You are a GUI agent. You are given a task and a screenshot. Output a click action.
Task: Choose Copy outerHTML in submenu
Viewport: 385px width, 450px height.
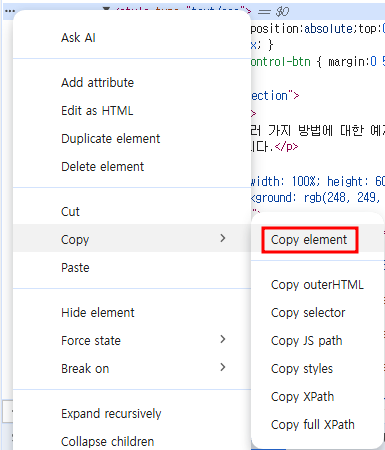coord(317,285)
